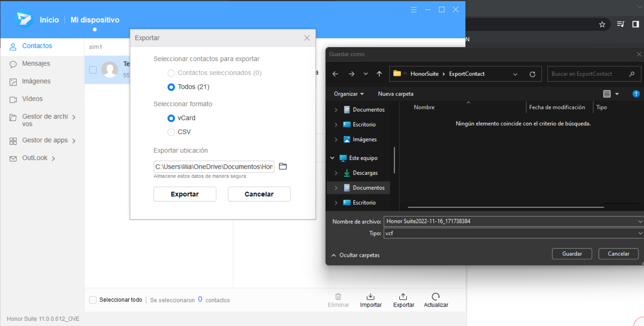Click the Nombre de archivo text field

(510, 221)
